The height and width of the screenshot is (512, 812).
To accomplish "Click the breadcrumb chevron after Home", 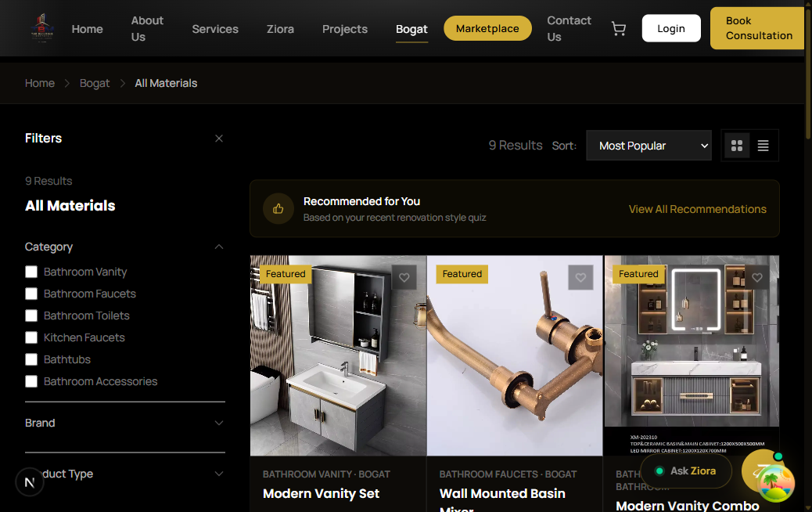I will tap(66, 84).
